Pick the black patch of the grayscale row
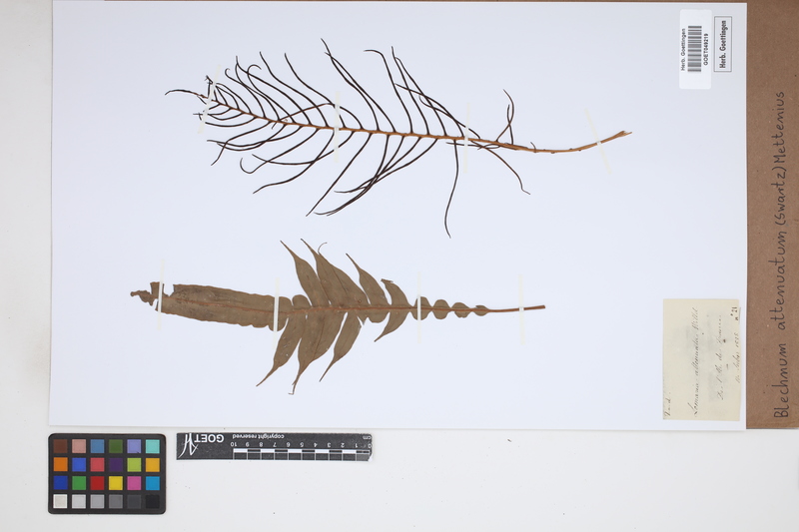The image size is (799, 532). (x=151, y=501)
